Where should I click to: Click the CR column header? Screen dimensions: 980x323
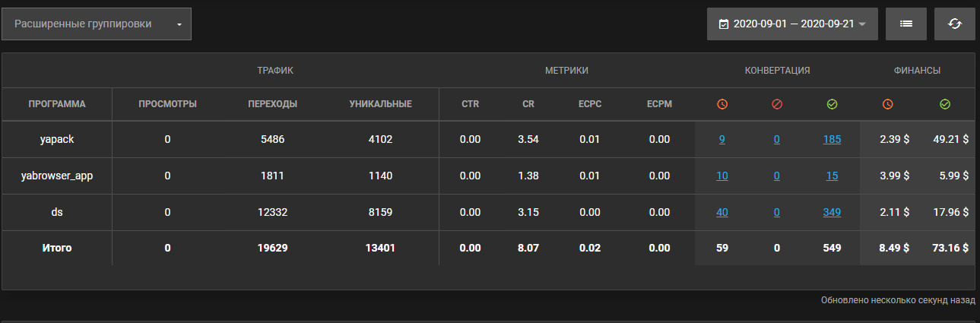pos(528,104)
